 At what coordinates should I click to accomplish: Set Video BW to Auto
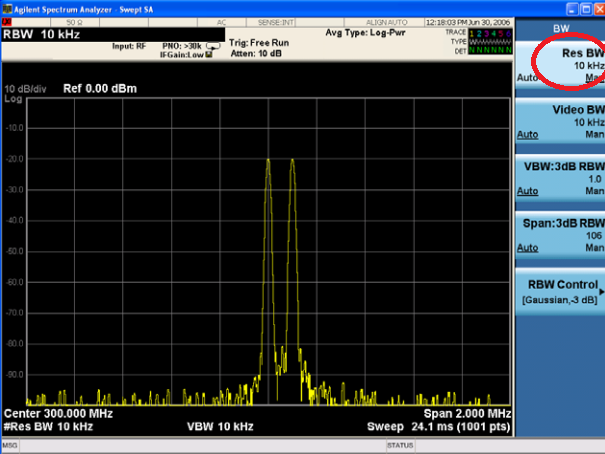(527, 133)
